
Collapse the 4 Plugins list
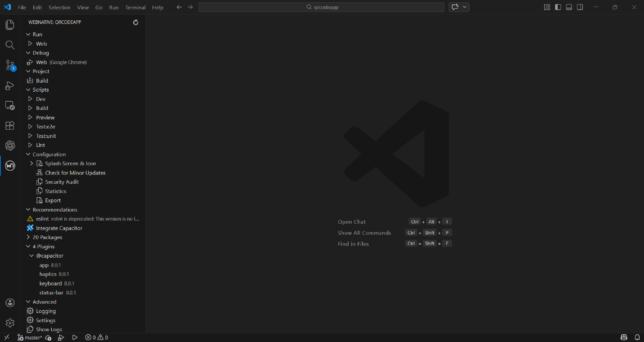[x=28, y=247]
